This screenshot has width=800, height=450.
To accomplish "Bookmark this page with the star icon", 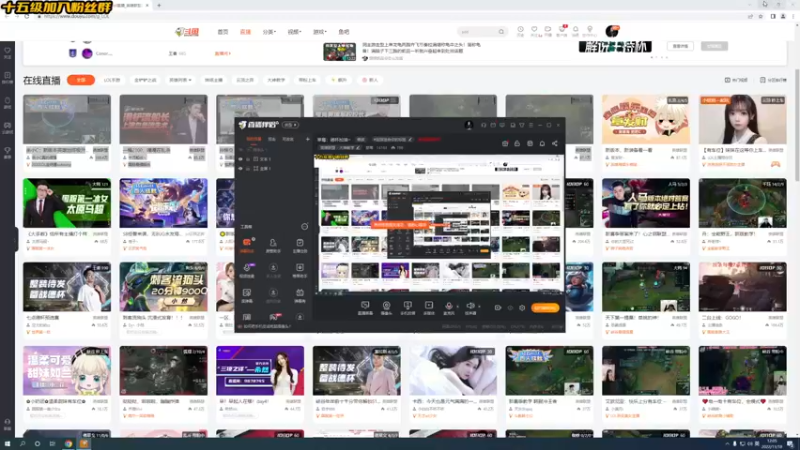I will (760, 16).
